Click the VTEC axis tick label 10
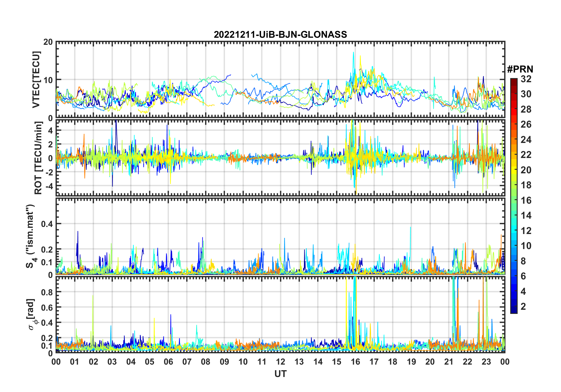This screenshot has width=561, height=392. pyautogui.click(x=48, y=80)
